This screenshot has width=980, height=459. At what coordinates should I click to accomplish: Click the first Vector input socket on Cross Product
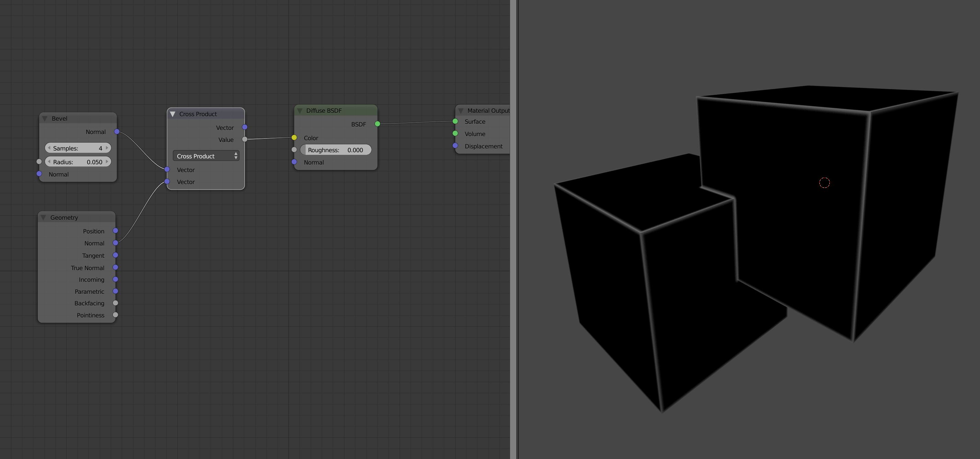point(167,170)
